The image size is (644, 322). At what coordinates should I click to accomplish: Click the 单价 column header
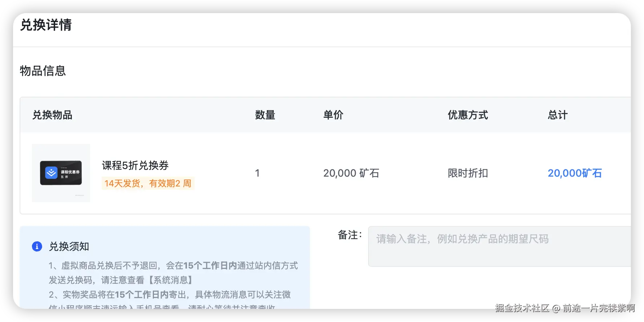pyautogui.click(x=333, y=115)
